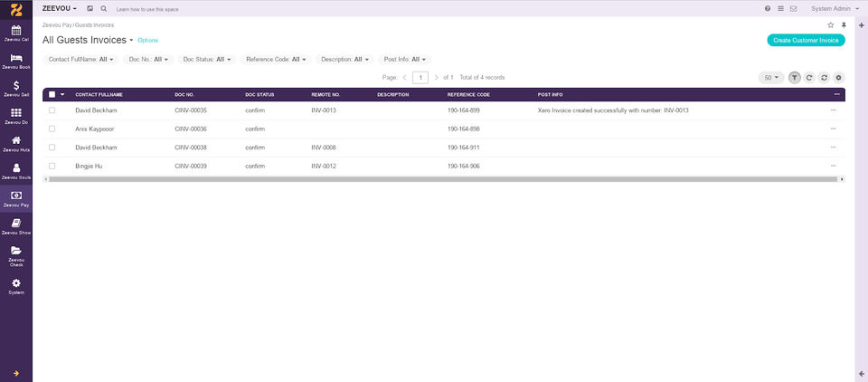This screenshot has width=868, height=382.
Task: Collapse right panel with bottom arrow
Action: coord(862,374)
